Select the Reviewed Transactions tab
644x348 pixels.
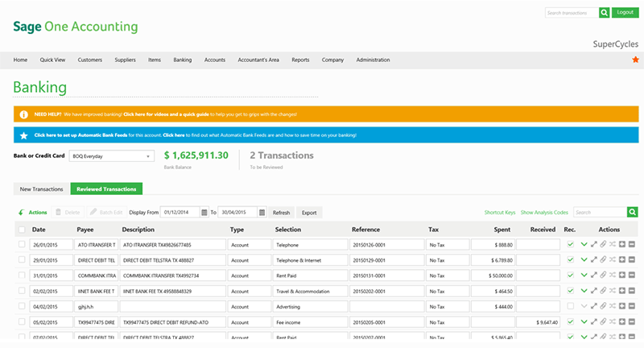click(x=106, y=189)
